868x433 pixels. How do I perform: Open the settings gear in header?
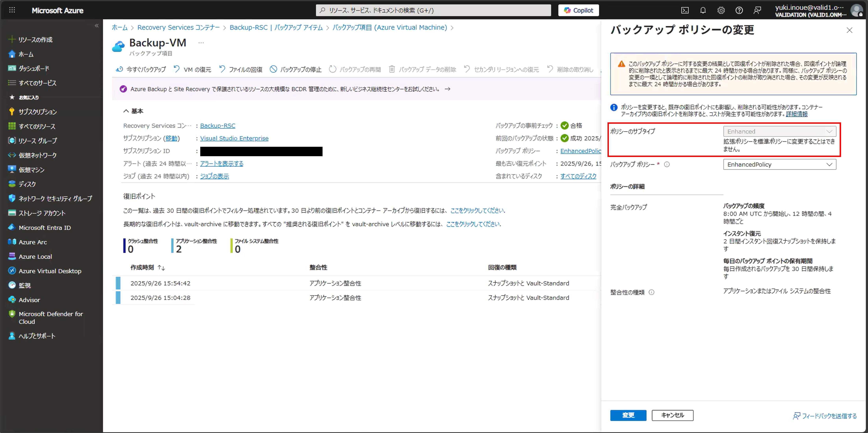click(721, 10)
